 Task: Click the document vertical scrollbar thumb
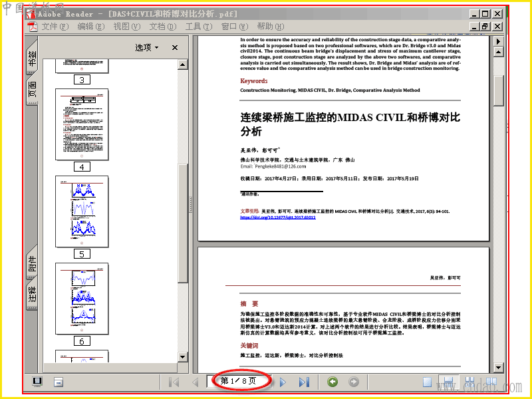coord(498,90)
